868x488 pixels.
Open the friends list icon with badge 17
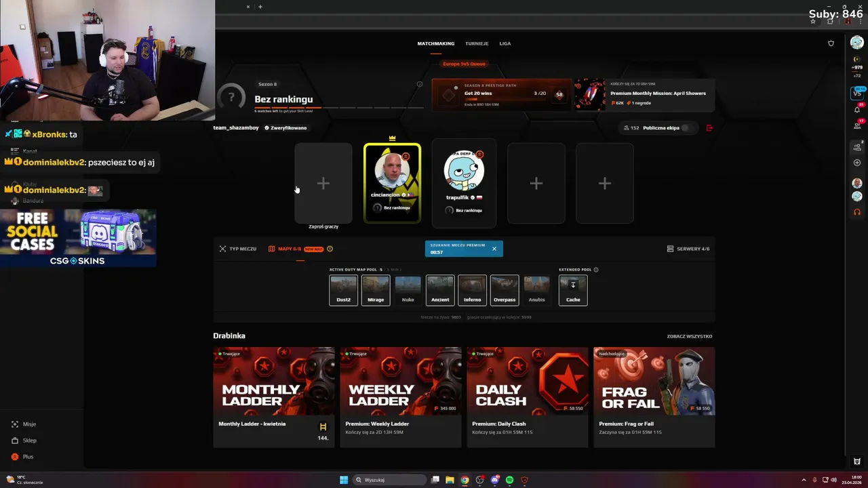pos(857,125)
